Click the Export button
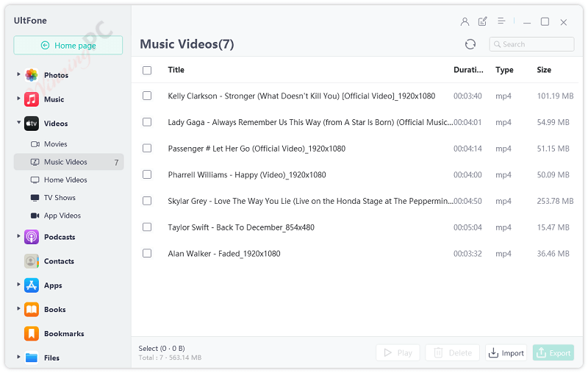This screenshot has width=588, height=373. (553, 352)
